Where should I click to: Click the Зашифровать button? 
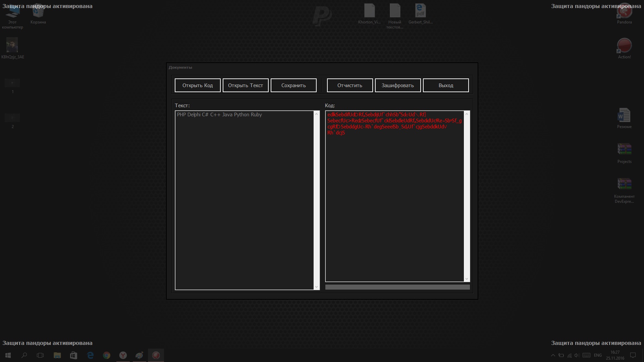[x=397, y=85]
